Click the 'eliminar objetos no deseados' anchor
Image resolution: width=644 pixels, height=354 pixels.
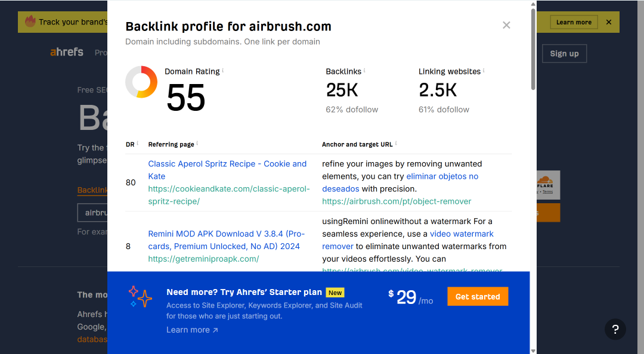click(400, 182)
